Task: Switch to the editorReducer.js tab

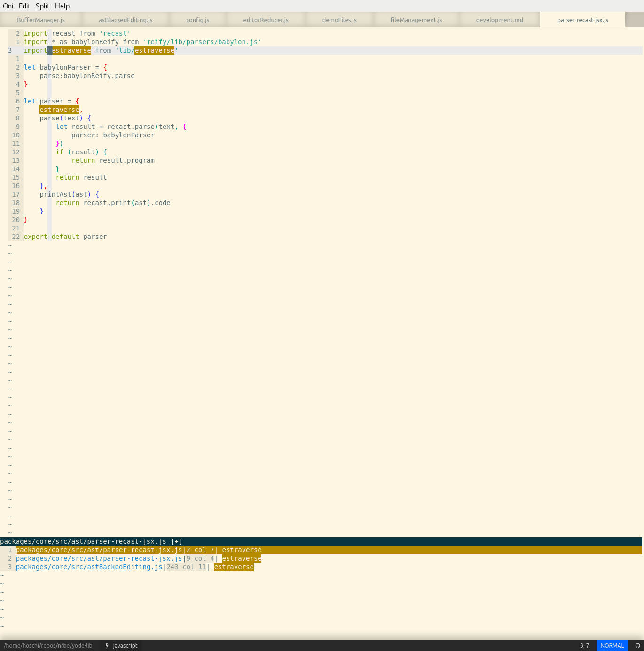Action: [x=266, y=20]
